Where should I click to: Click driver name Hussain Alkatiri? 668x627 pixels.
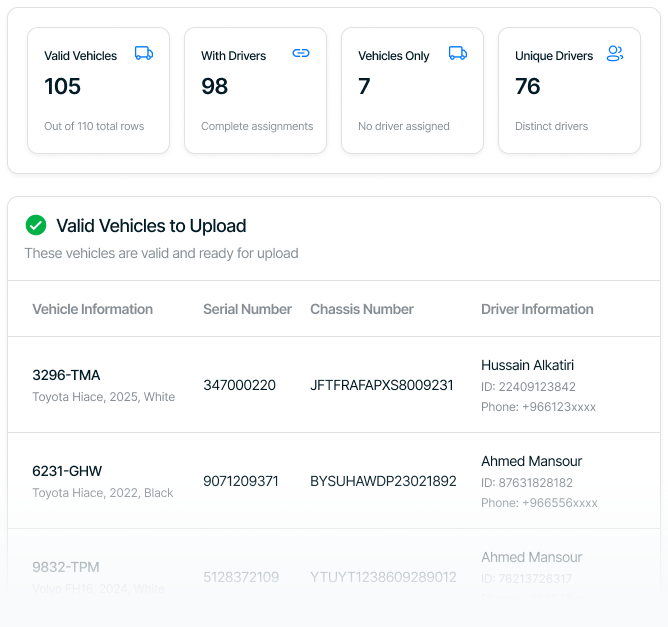coord(527,365)
